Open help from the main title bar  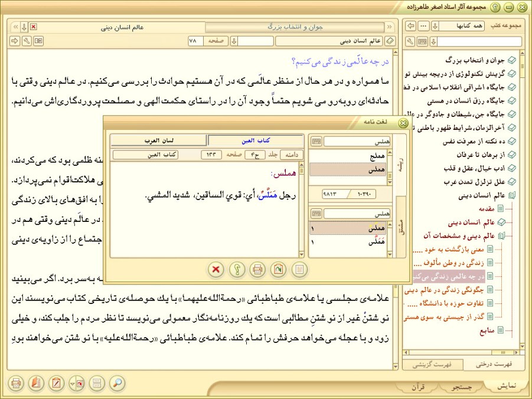(x=496, y=7)
